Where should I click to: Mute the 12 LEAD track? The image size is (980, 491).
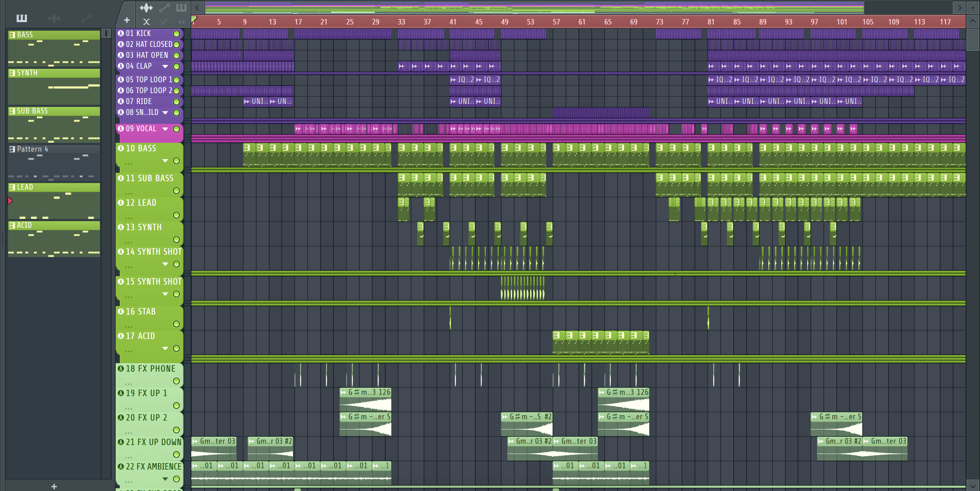click(x=177, y=215)
